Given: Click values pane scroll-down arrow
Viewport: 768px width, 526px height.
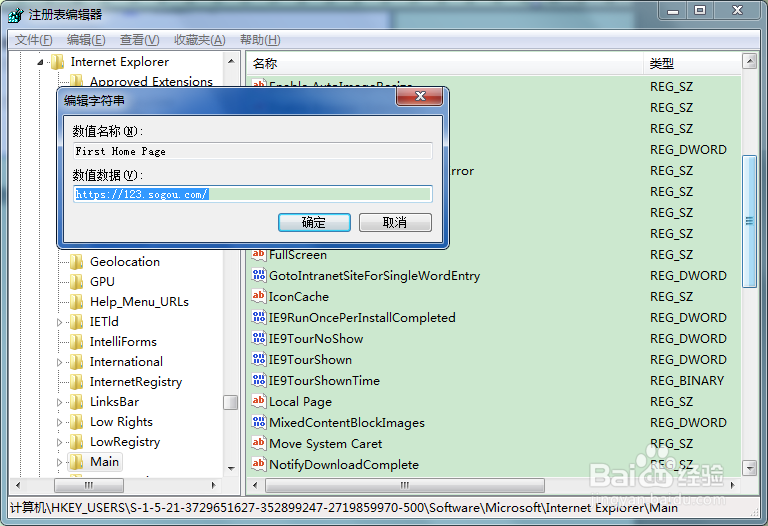Looking at the screenshot, I should pos(749,468).
